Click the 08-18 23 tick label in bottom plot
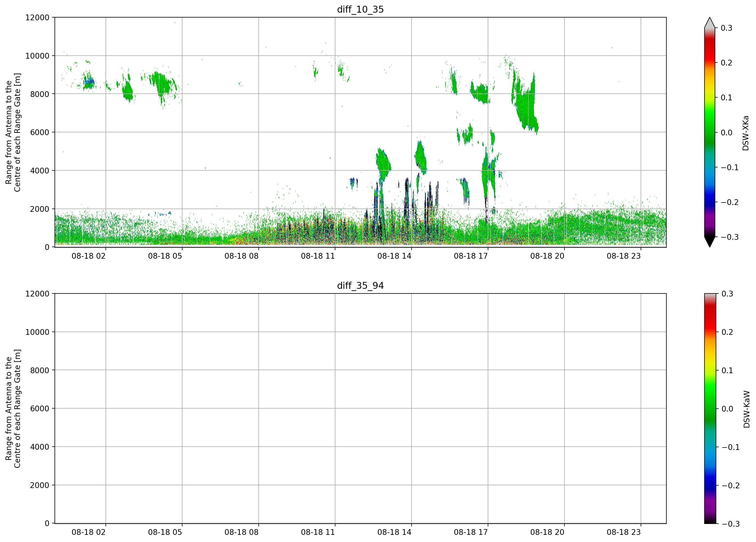Screen dimensions: 756x542 point(624,532)
